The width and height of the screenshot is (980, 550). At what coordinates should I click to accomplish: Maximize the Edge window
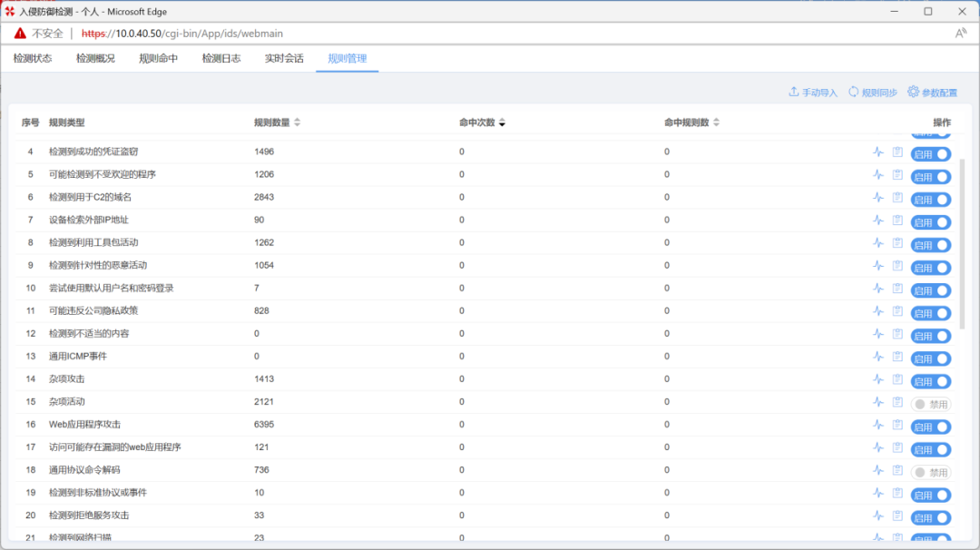pos(928,11)
